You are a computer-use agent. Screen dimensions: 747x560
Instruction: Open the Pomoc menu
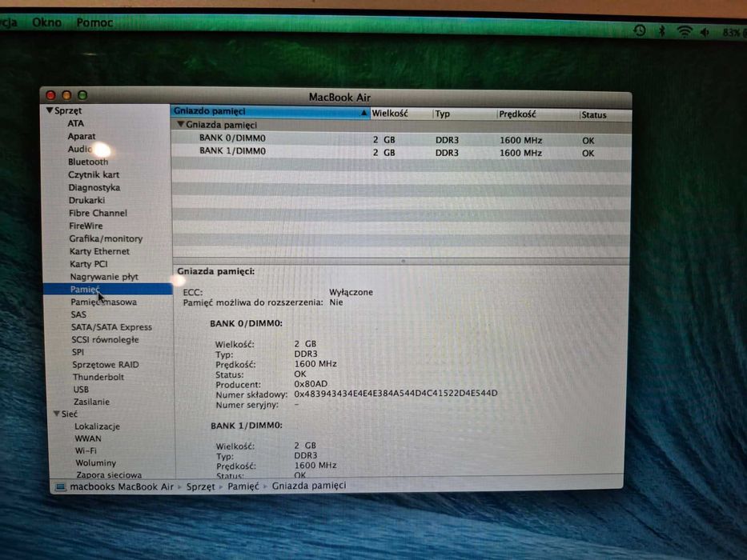94,22
